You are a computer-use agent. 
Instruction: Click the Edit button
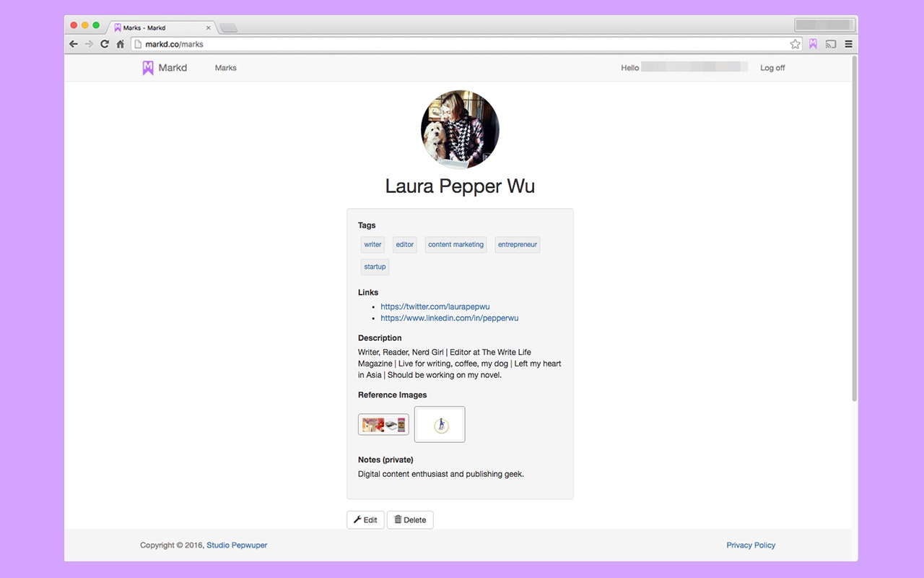tap(365, 519)
